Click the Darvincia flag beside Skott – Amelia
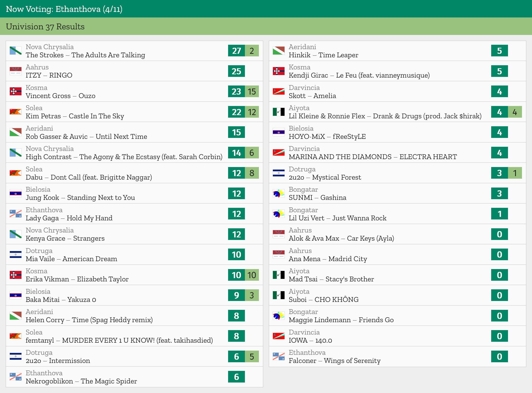 pyautogui.click(x=279, y=91)
